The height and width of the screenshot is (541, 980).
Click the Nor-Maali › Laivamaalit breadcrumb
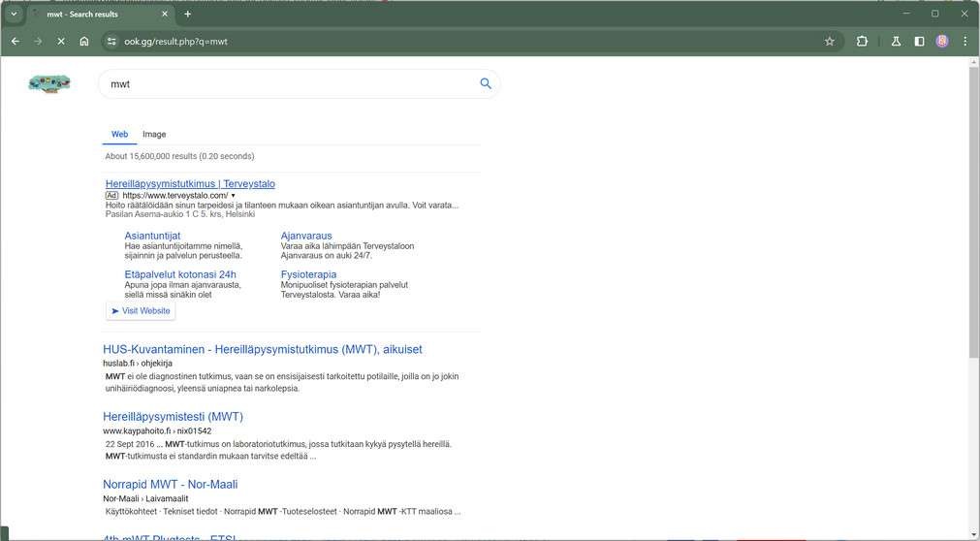pyautogui.click(x=145, y=498)
